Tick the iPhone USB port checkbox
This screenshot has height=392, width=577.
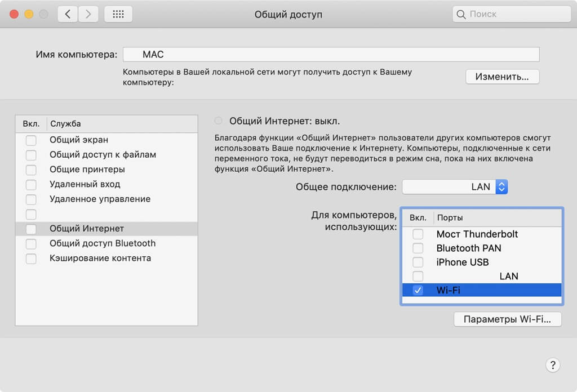click(418, 262)
